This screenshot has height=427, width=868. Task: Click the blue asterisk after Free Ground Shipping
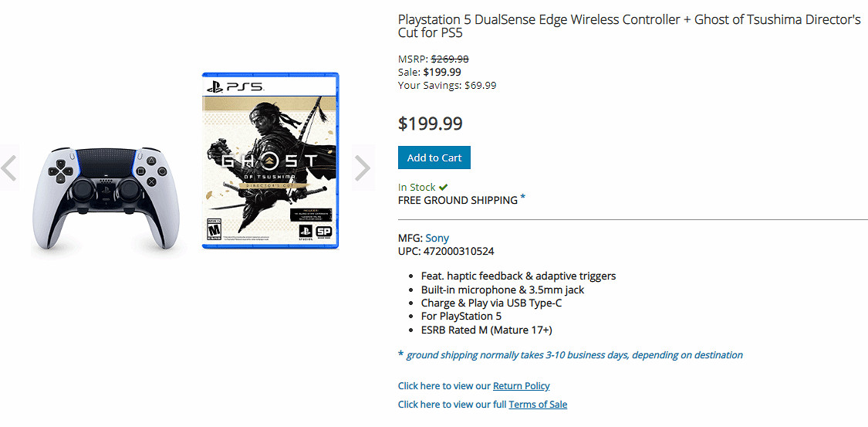tap(523, 198)
